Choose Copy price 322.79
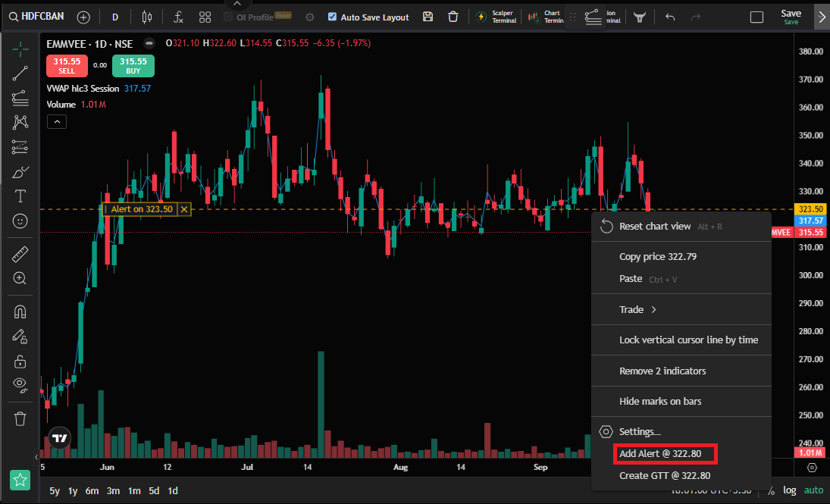The height and width of the screenshot is (504, 830). point(681,257)
